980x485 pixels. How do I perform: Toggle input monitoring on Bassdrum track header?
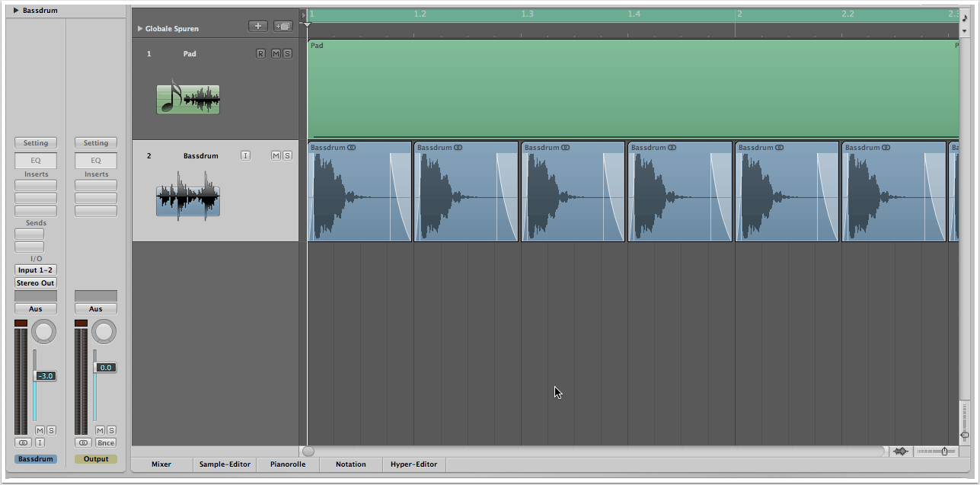pyautogui.click(x=245, y=155)
